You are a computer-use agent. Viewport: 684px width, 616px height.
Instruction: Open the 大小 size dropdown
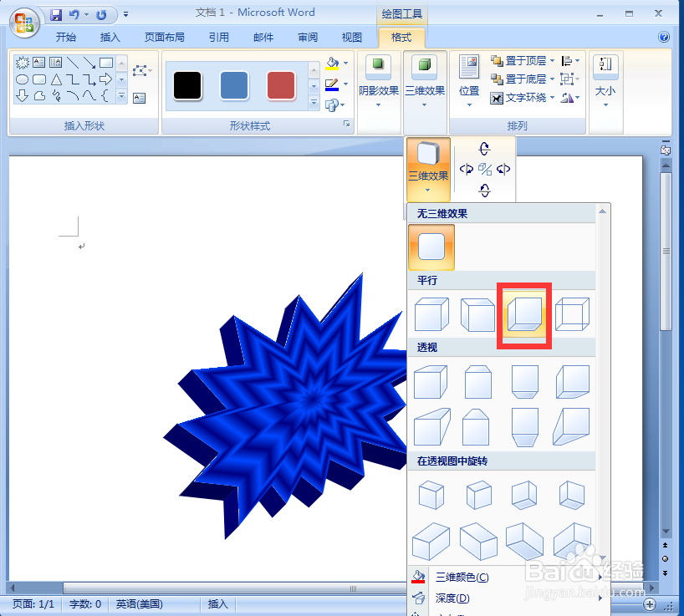605,80
